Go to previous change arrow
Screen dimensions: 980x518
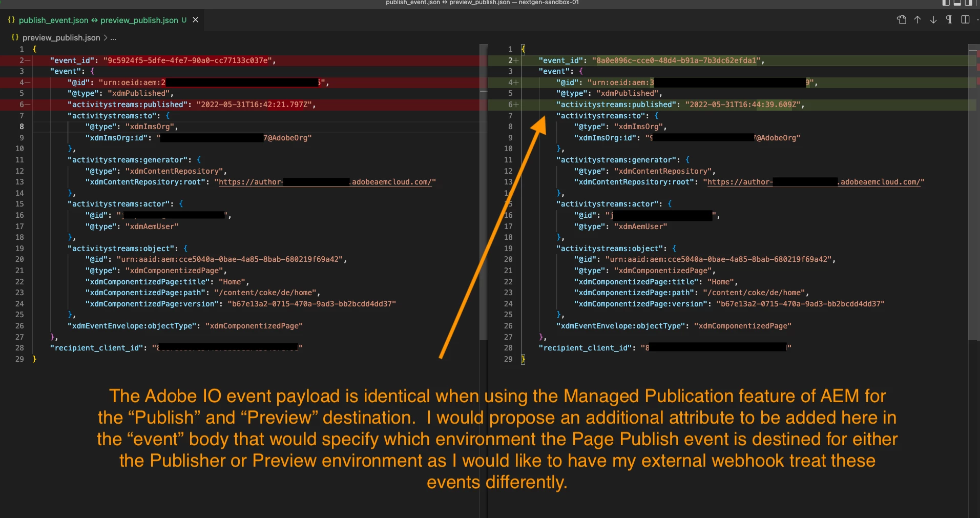coord(918,20)
